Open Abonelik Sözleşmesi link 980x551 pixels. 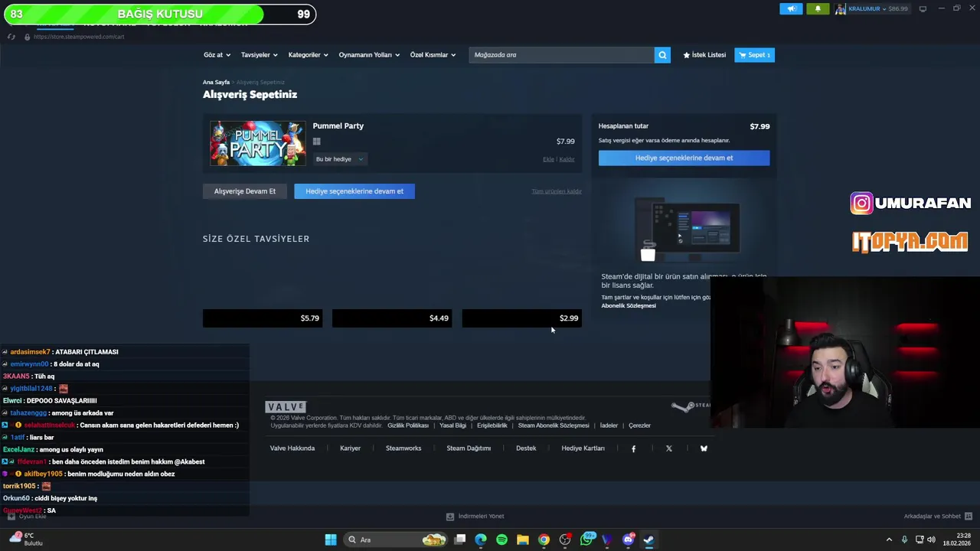tap(629, 305)
